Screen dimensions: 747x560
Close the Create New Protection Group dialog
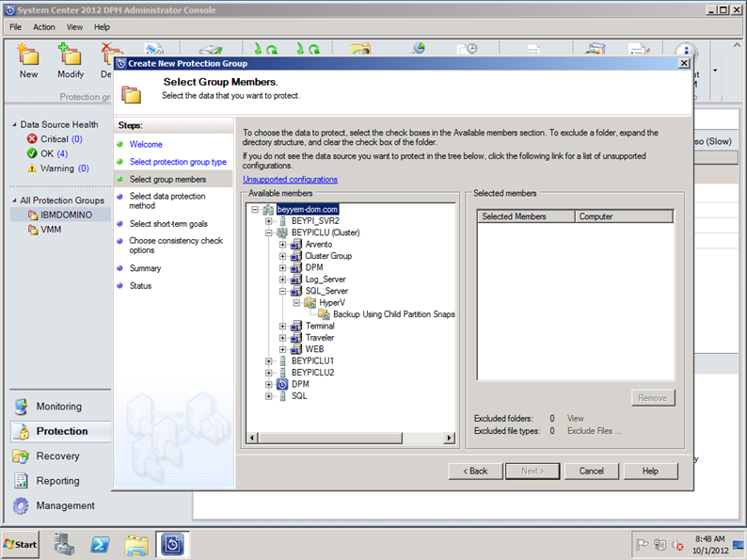click(x=684, y=63)
